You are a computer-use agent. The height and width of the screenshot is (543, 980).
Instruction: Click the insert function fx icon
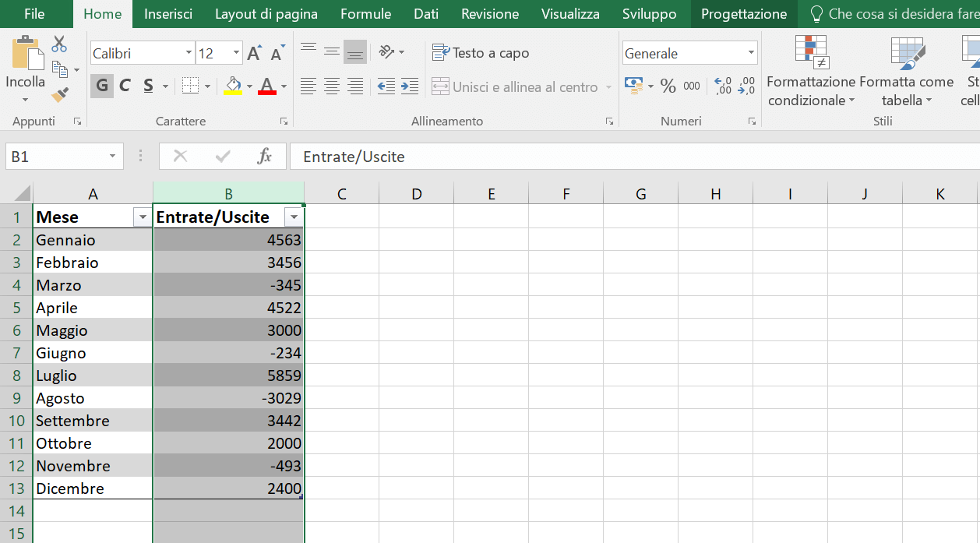pos(265,157)
